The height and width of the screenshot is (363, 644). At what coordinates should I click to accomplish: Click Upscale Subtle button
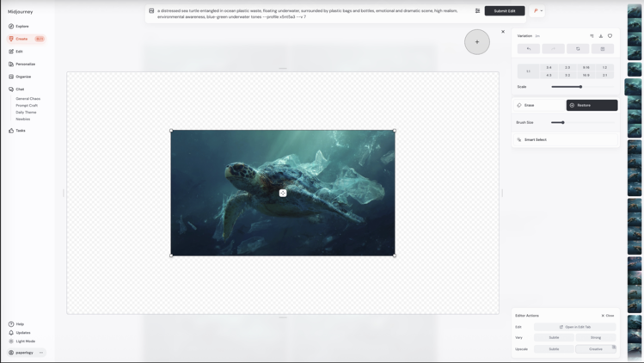(x=554, y=349)
